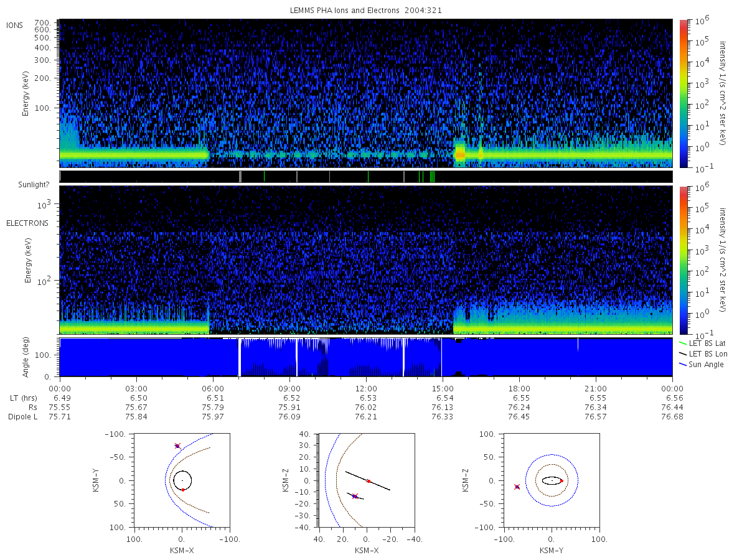This screenshot has height=560, width=747.
Task: Click the IONS panel label
Action: (x=15, y=25)
